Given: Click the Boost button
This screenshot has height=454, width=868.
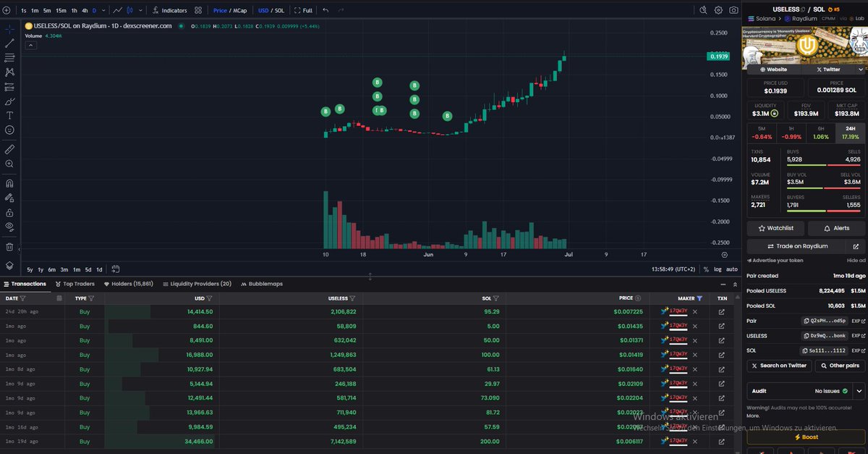Looking at the screenshot, I should (807, 437).
